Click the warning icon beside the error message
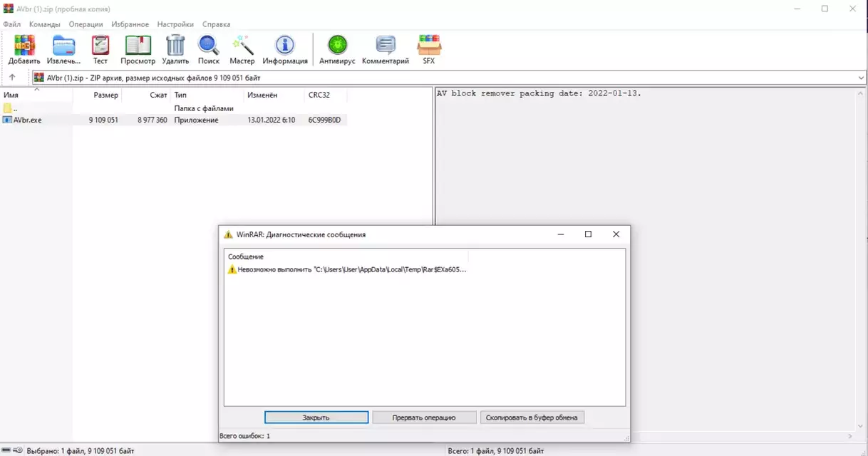Viewport: 868px width, 456px height. coord(232,269)
